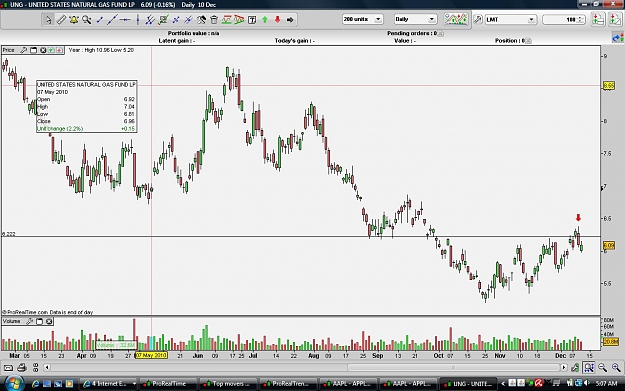
Task: Click the horizontal scrollbar left arrow
Action: [47, 367]
